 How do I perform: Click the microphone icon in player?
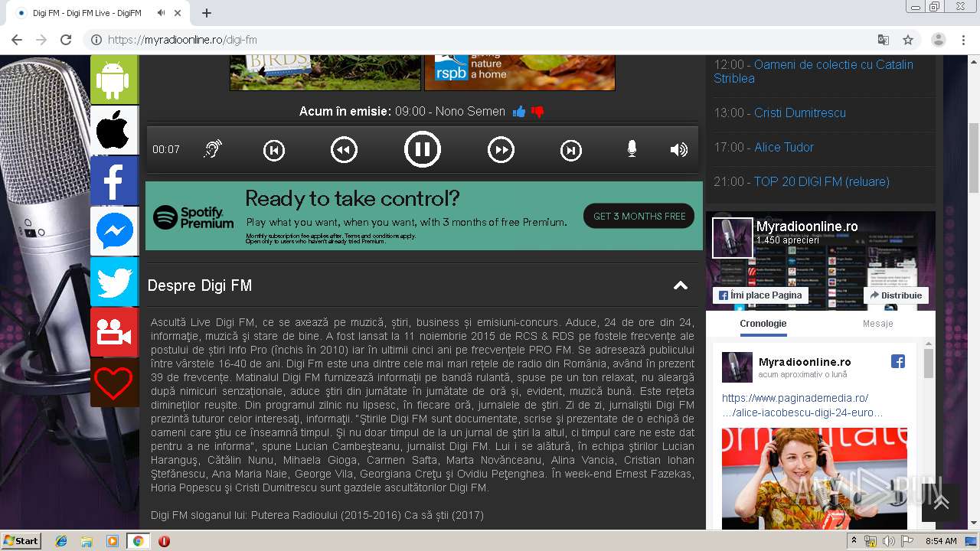point(632,149)
